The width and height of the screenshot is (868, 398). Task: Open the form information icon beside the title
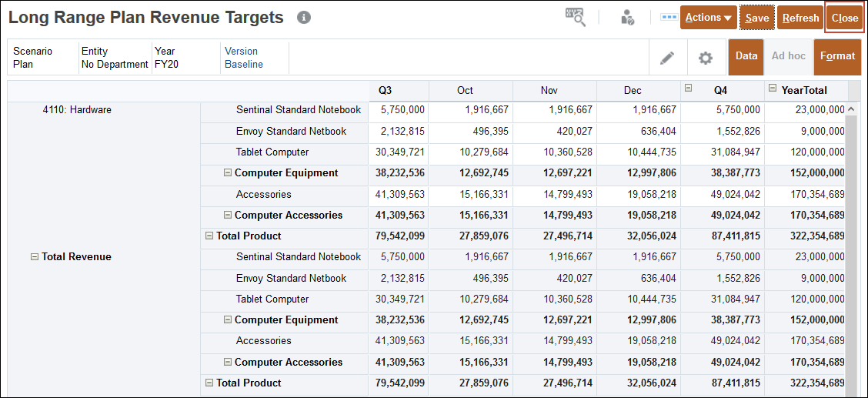303,18
